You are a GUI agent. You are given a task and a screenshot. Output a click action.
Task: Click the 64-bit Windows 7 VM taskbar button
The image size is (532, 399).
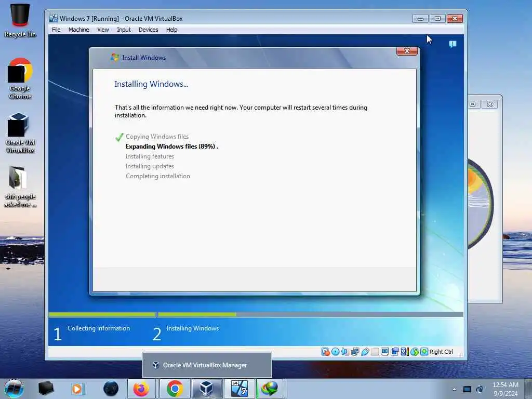click(239, 389)
